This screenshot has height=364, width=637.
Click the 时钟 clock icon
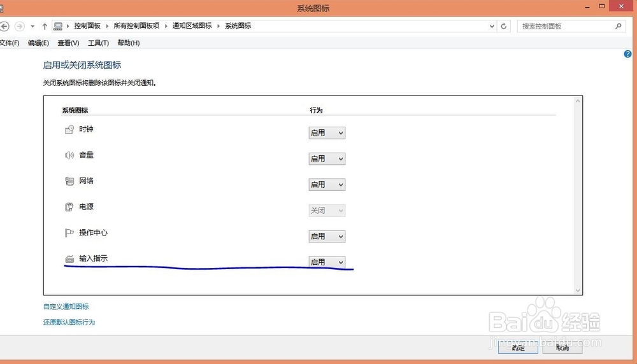(69, 129)
